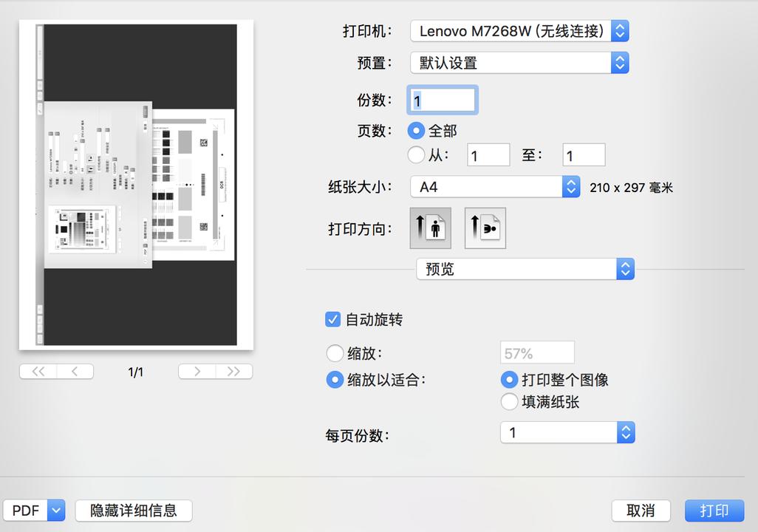Click 隐藏详细信息 to collapse details
The height and width of the screenshot is (532, 758).
133,510
